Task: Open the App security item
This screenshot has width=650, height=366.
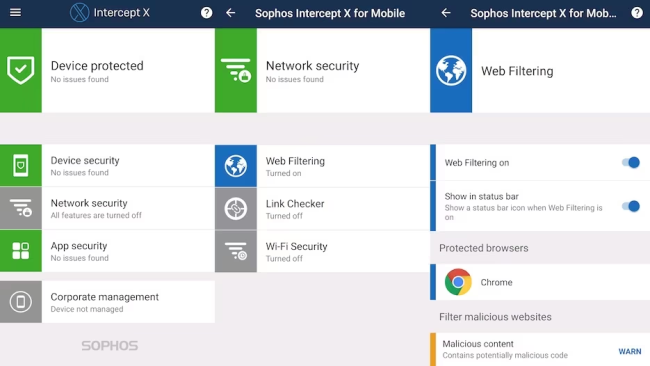Action: pyautogui.click(x=107, y=251)
